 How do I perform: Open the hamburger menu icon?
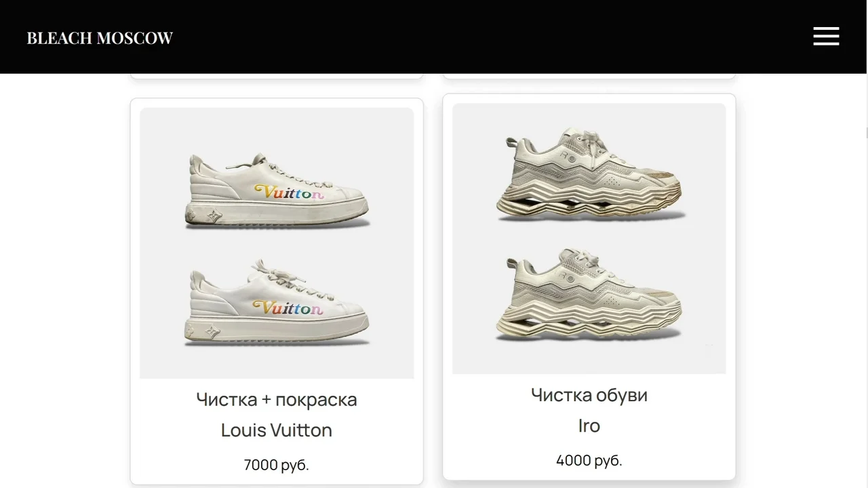(x=826, y=37)
